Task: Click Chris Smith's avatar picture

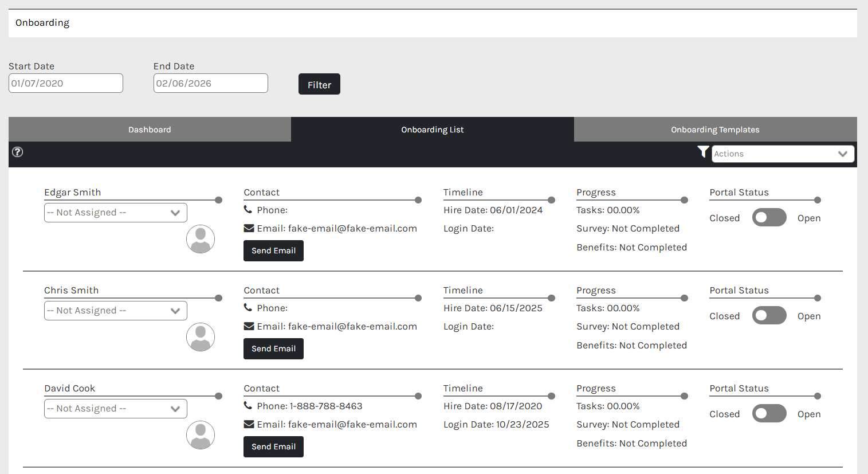Action: point(201,337)
